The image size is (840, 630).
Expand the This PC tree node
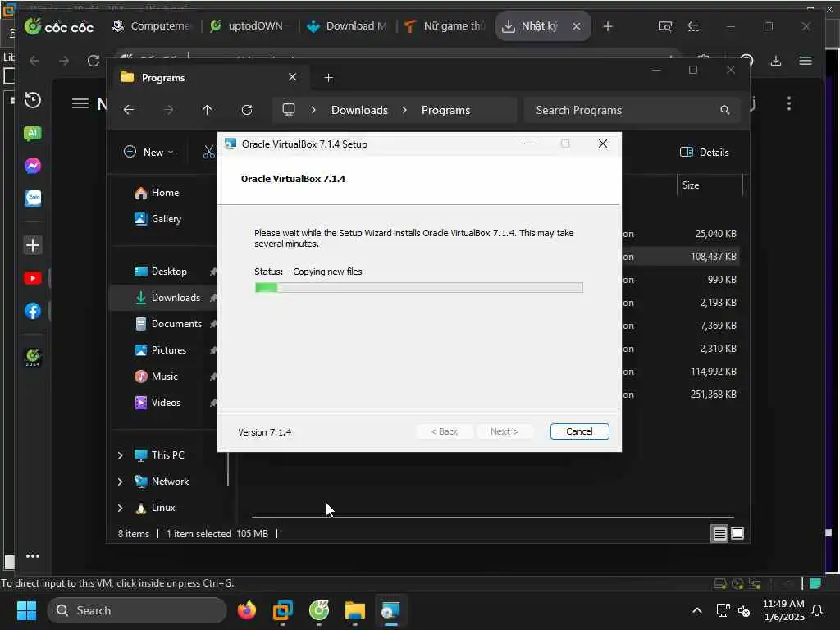coord(120,455)
